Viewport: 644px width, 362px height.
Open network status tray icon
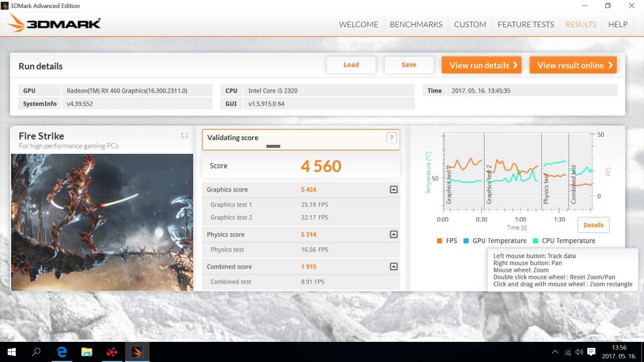(568, 352)
